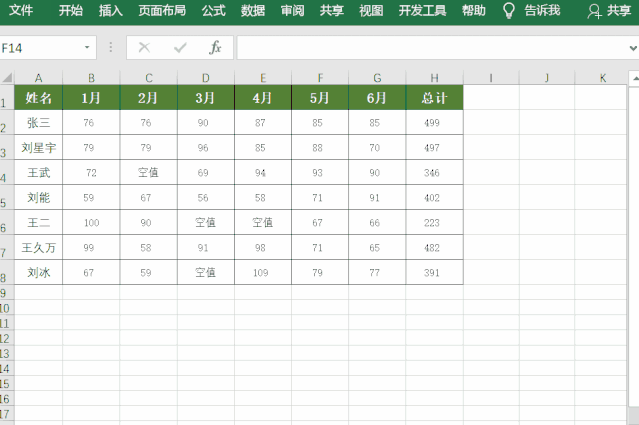Expand the formula bar chevron
The width and height of the screenshot is (639, 425).
pyautogui.click(x=633, y=48)
